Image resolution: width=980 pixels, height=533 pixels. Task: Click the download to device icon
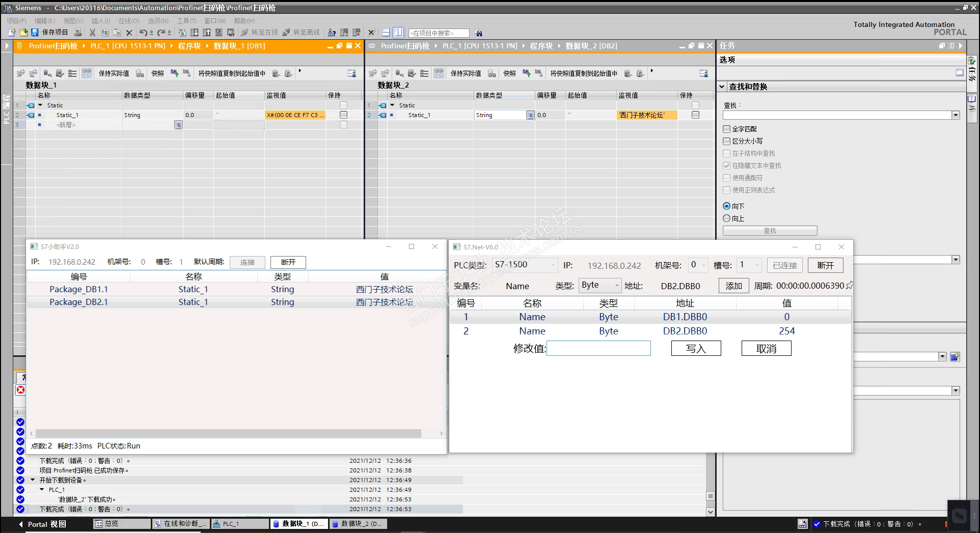(x=194, y=33)
